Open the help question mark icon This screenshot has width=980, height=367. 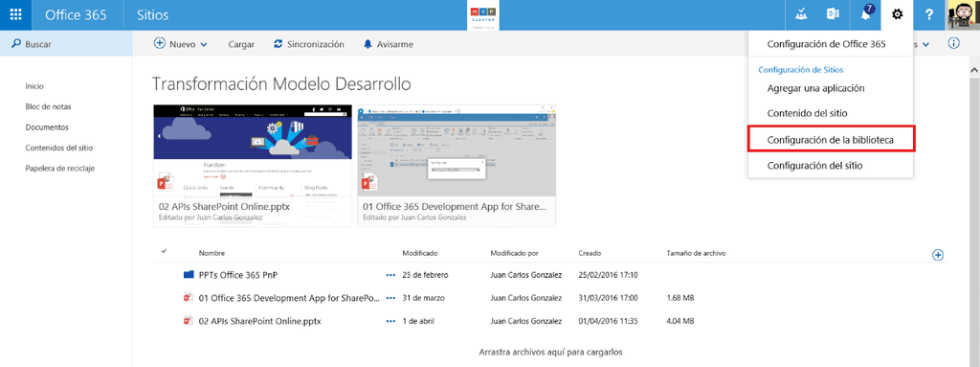tap(928, 14)
